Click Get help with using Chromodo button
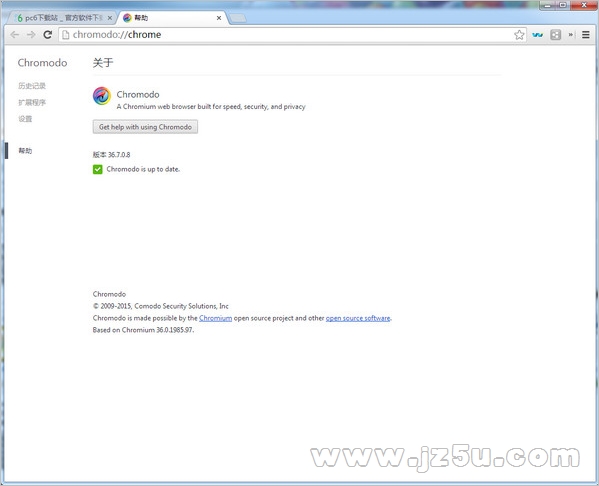 pos(145,127)
